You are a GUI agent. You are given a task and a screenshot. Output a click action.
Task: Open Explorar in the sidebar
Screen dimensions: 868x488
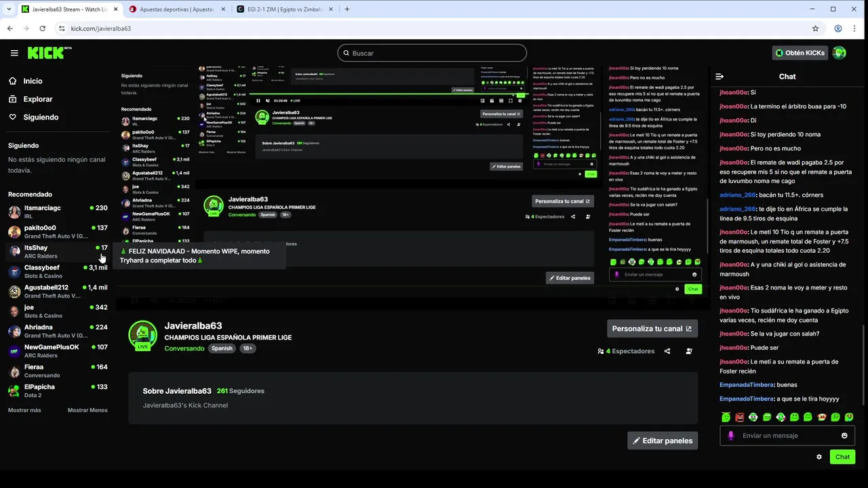click(x=37, y=99)
